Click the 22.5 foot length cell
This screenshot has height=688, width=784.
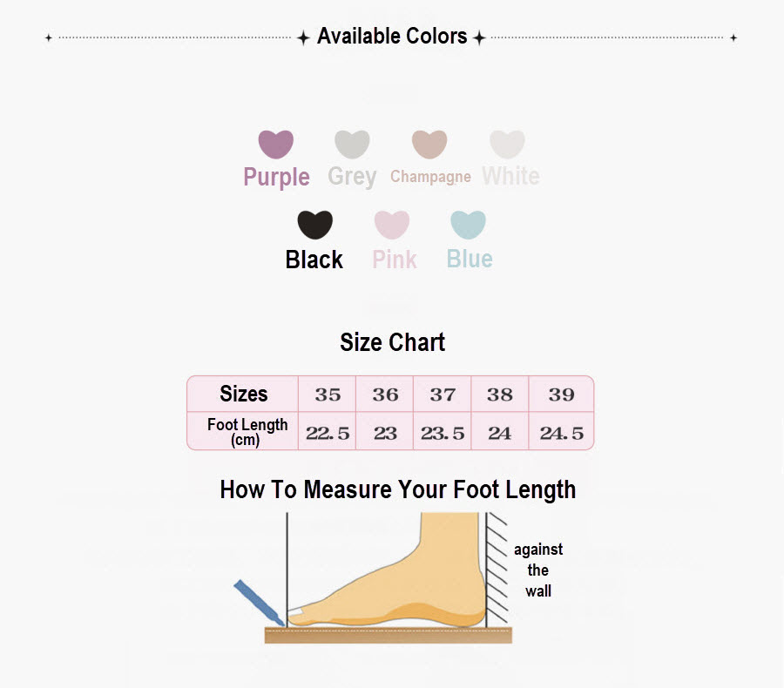click(328, 431)
